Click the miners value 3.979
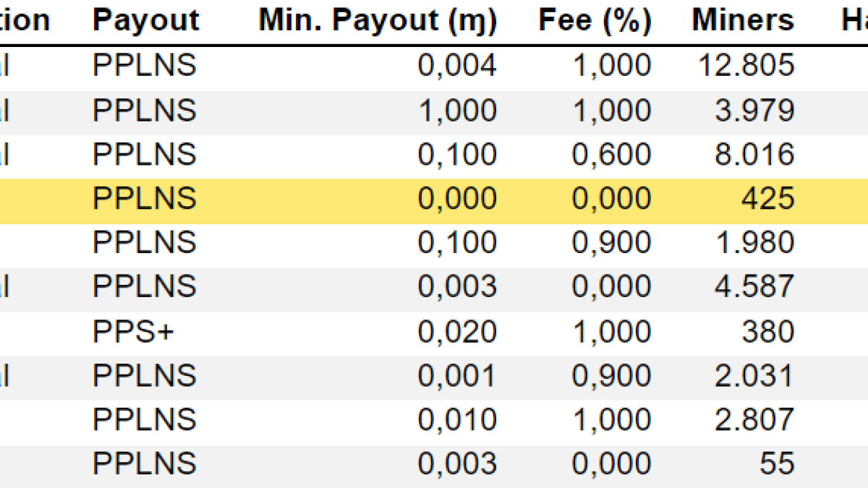Image resolution: width=868 pixels, height=488 pixels. (x=754, y=111)
